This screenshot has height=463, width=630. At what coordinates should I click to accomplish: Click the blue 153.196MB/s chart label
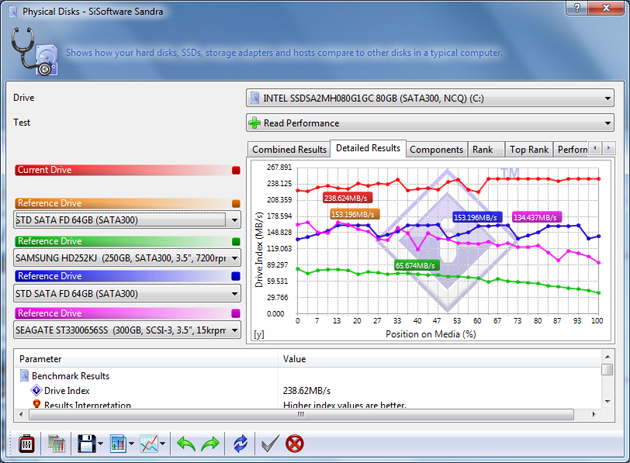477,217
